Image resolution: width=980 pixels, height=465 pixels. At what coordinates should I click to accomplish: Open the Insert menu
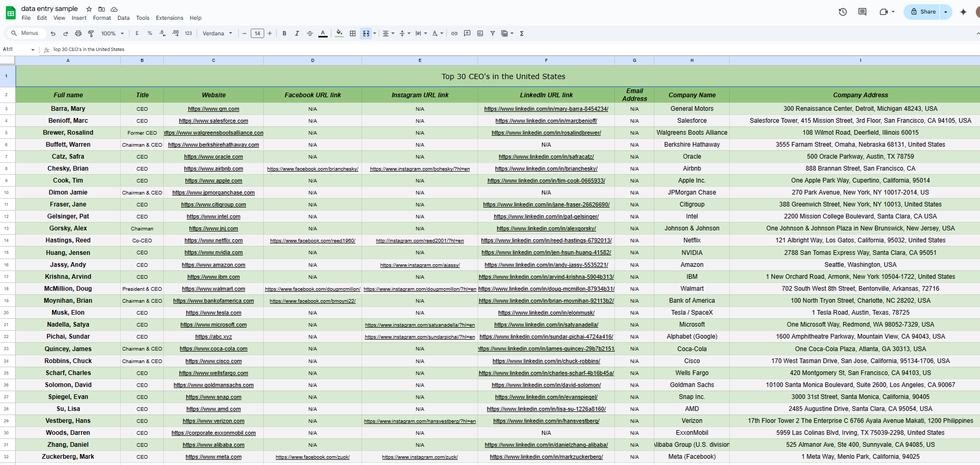coord(79,18)
